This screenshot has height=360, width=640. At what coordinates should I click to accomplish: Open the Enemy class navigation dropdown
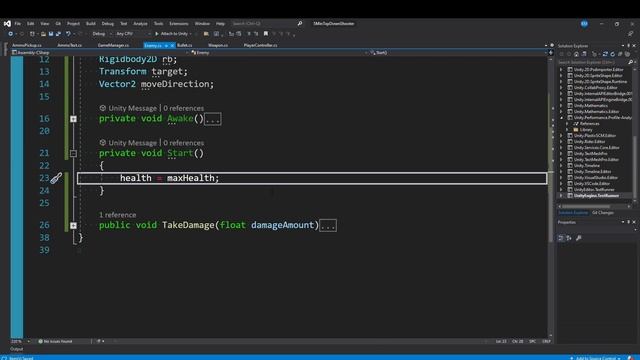[278, 53]
